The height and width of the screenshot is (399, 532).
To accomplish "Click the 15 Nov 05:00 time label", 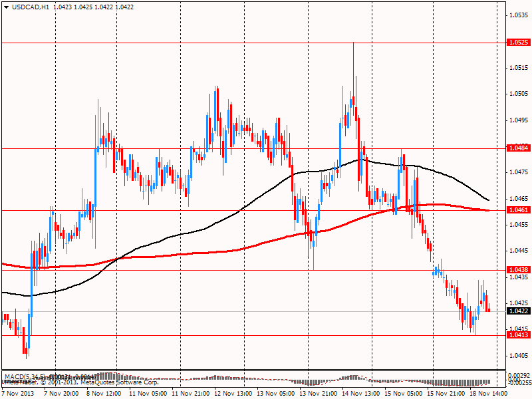I will (x=404, y=393).
